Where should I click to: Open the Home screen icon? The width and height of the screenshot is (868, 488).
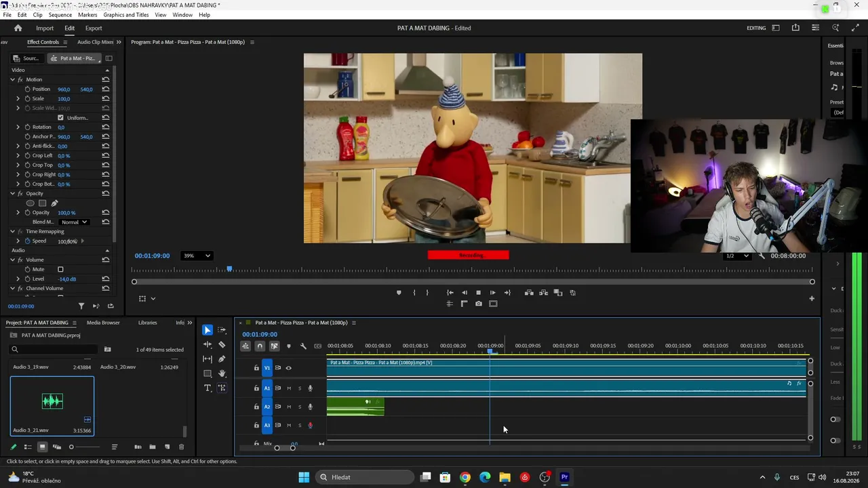[18, 28]
